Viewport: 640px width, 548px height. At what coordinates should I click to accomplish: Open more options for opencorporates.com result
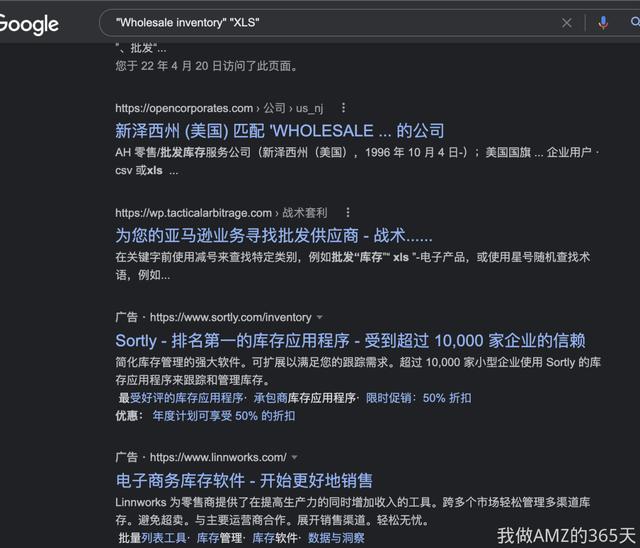tap(343, 108)
